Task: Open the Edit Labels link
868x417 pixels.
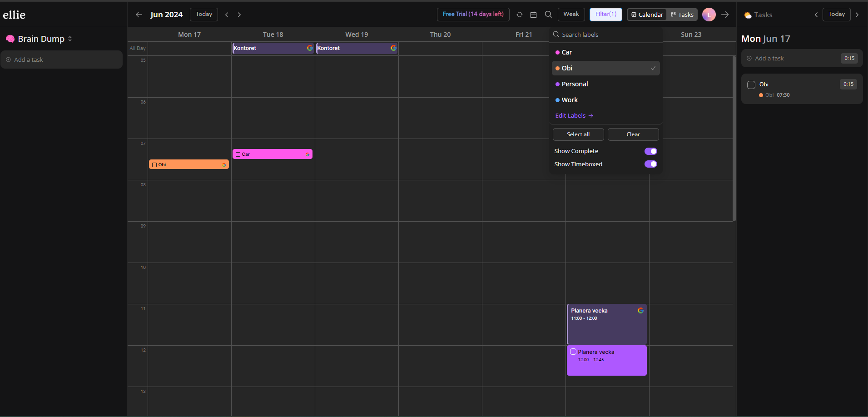Action: (x=574, y=115)
